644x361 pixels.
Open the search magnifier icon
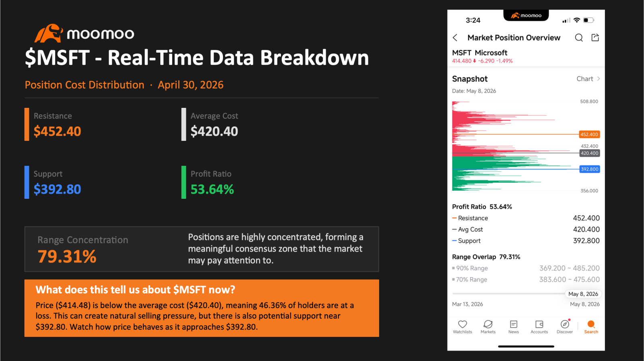[x=579, y=38]
